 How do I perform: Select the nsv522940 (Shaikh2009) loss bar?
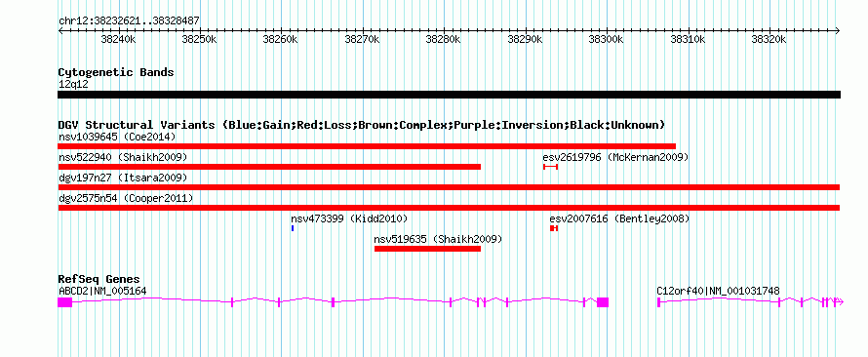pos(269,167)
